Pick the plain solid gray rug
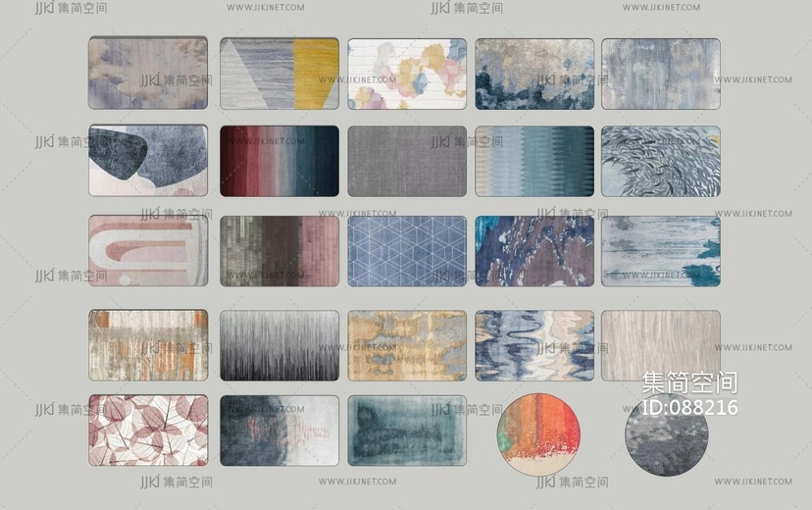 (407, 160)
